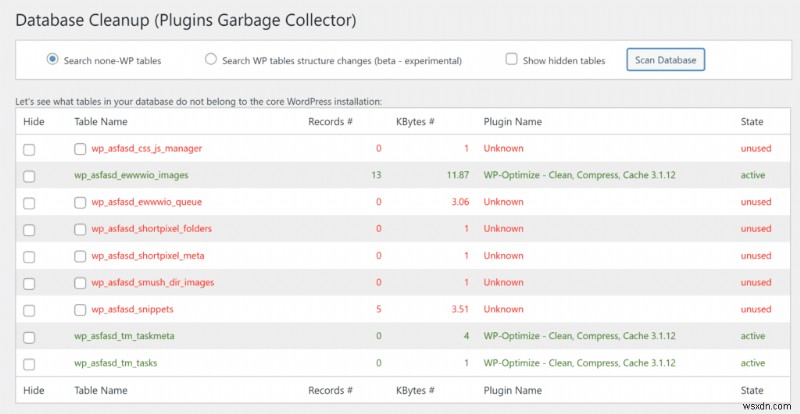Check the Hide box for the css_js_manager row
The height and width of the screenshot is (414, 800).
tap(29, 149)
